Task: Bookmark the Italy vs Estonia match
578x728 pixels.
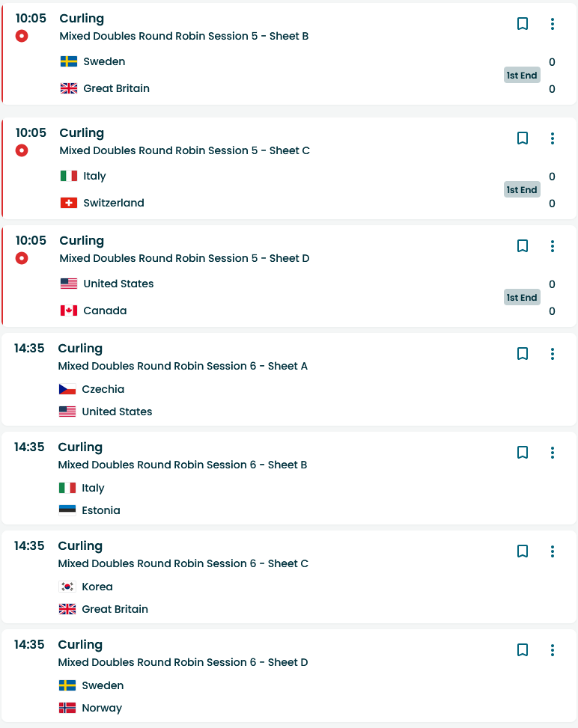Action: pyautogui.click(x=523, y=453)
